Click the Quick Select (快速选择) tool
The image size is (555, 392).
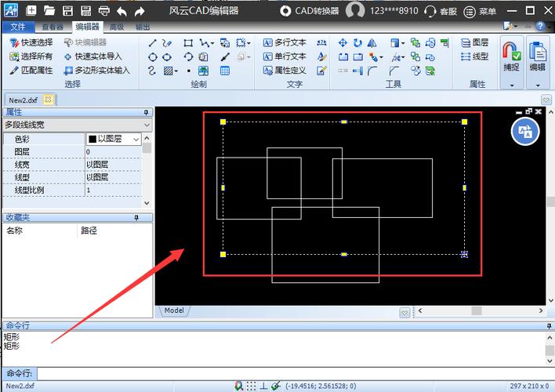click(x=31, y=42)
